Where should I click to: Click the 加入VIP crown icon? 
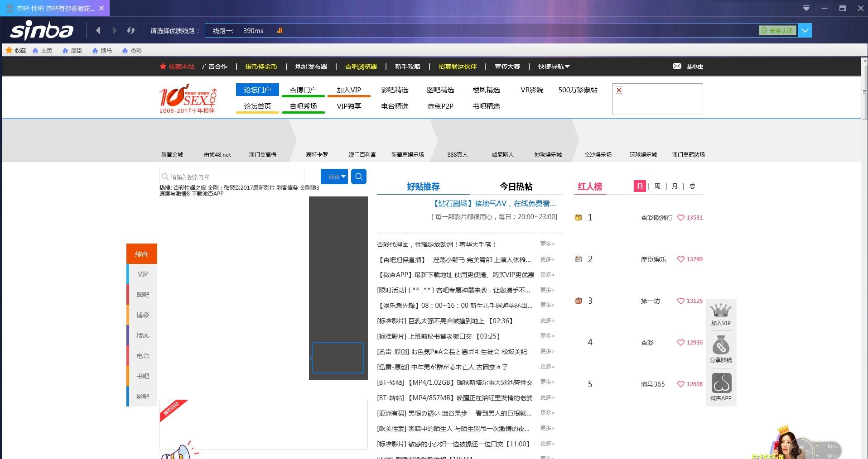[721, 311]
